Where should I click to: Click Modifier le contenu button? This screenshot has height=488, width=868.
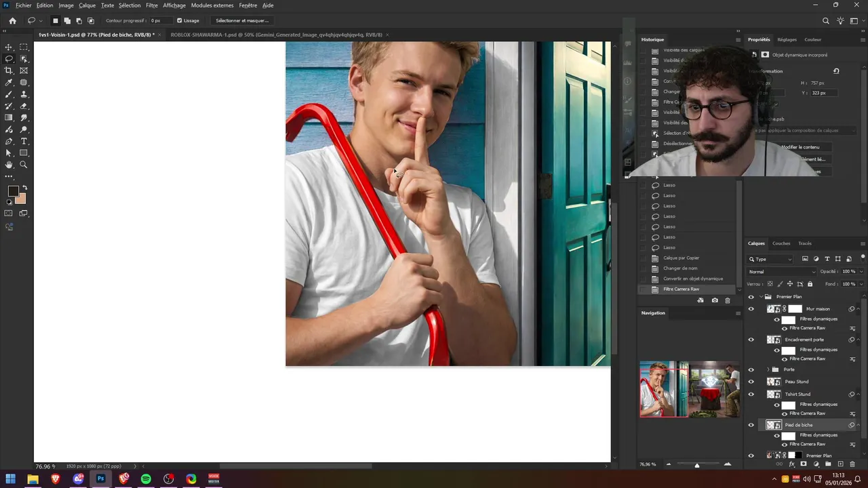[800, 147]
